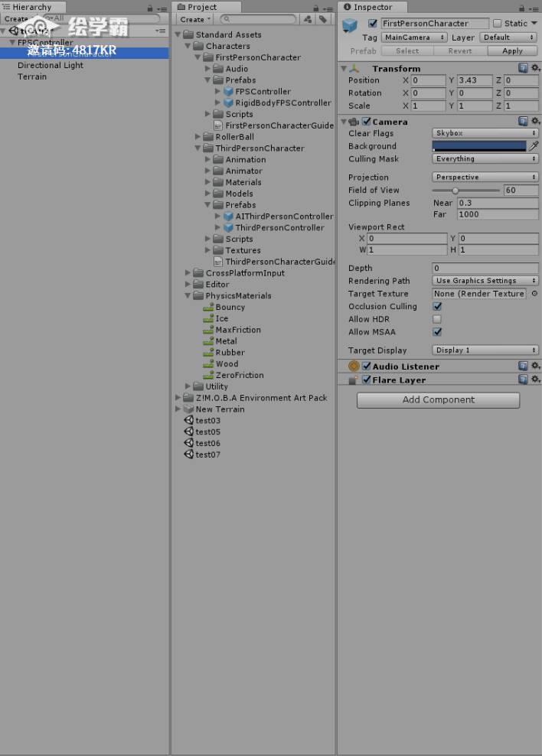This screenshot has width=542, height=756.
Task: Open Project Create menu
Action: click(194, 19)
